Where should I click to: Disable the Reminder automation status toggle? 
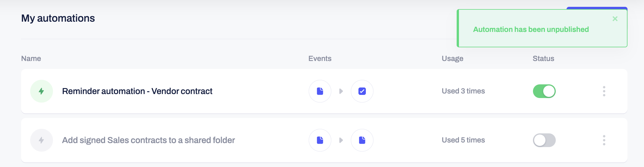[x=544, y=91]
